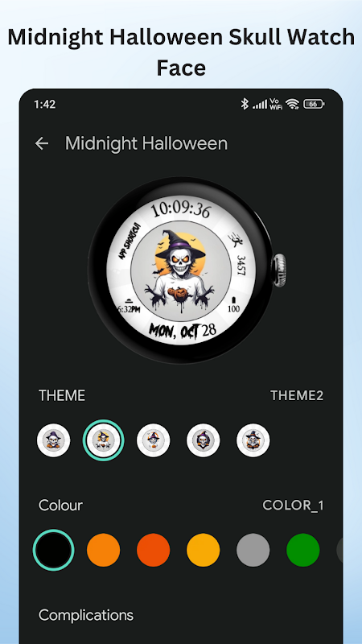Pick the orange colour swatch
362x644 pixels.
104,550
